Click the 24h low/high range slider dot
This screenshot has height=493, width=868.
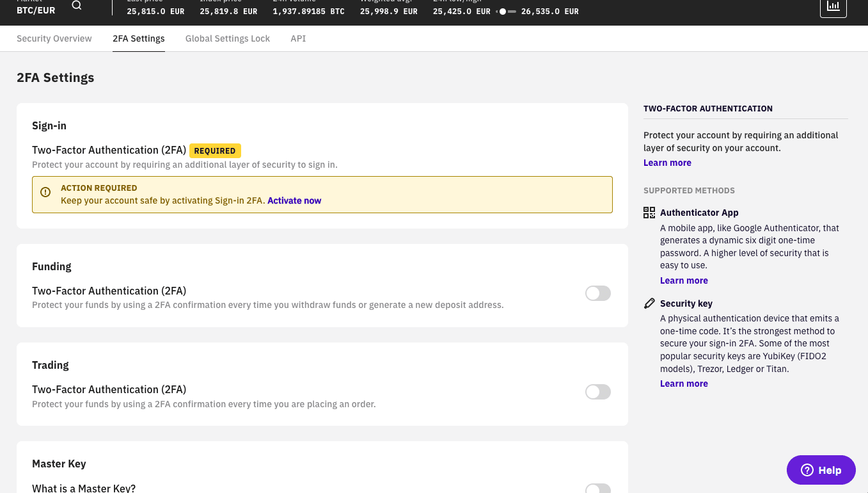(503, 12)
